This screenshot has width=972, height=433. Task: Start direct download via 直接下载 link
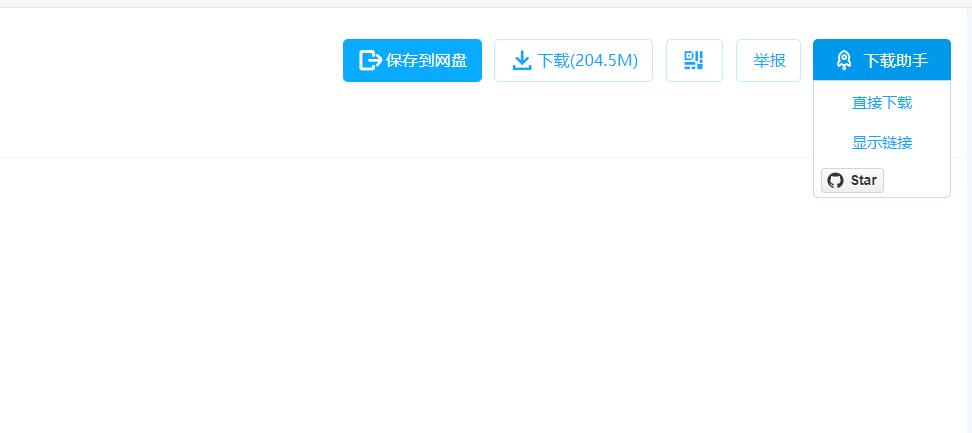(881, 102)
